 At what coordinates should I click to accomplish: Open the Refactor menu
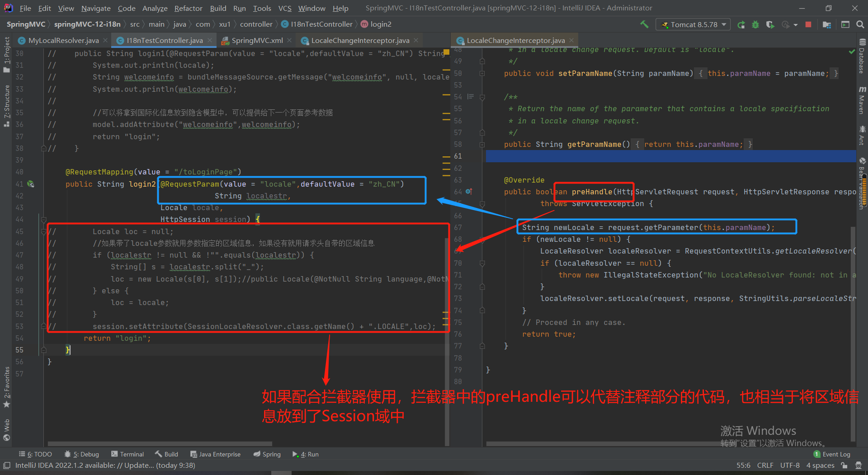click(x=188, y=8)
